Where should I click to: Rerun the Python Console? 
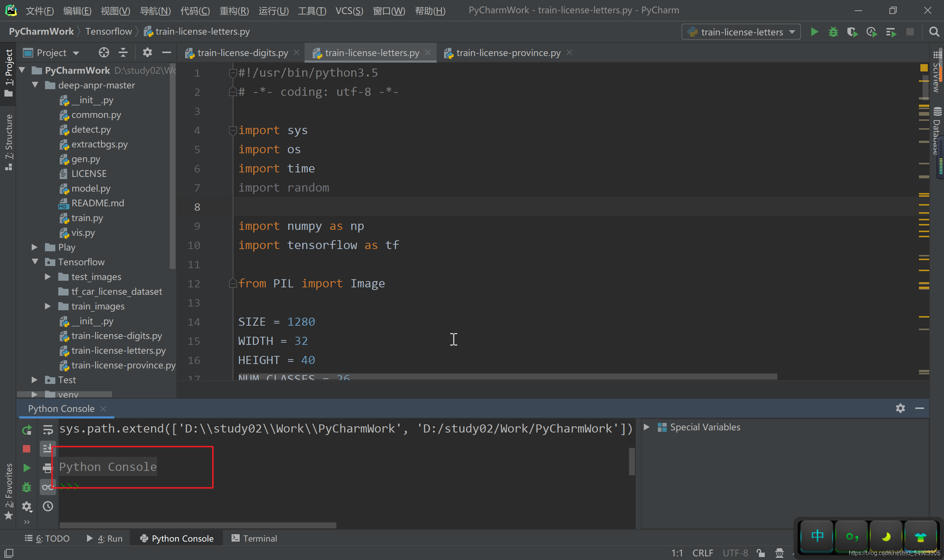pos(27,430)
